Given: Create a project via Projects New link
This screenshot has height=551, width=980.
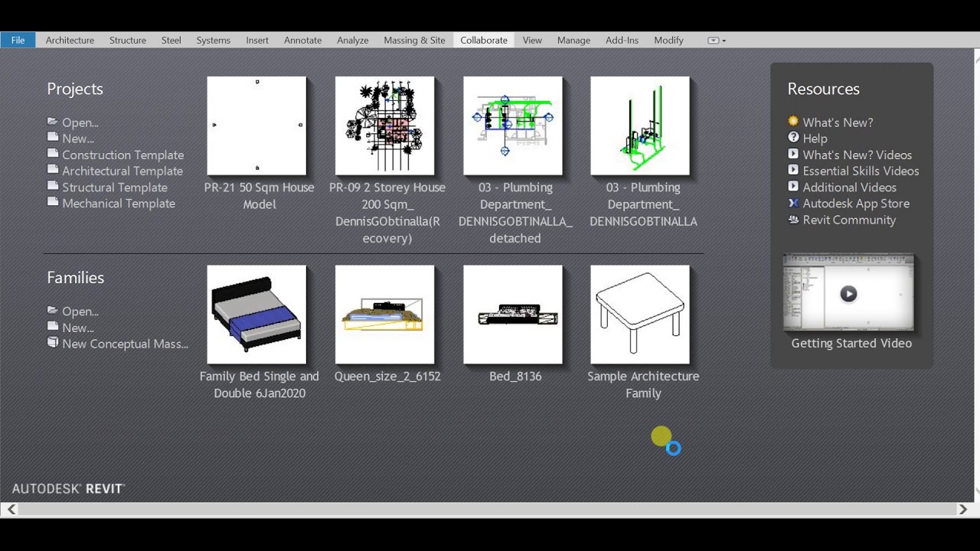Looking at the screenshot, I should coord(78,139).
